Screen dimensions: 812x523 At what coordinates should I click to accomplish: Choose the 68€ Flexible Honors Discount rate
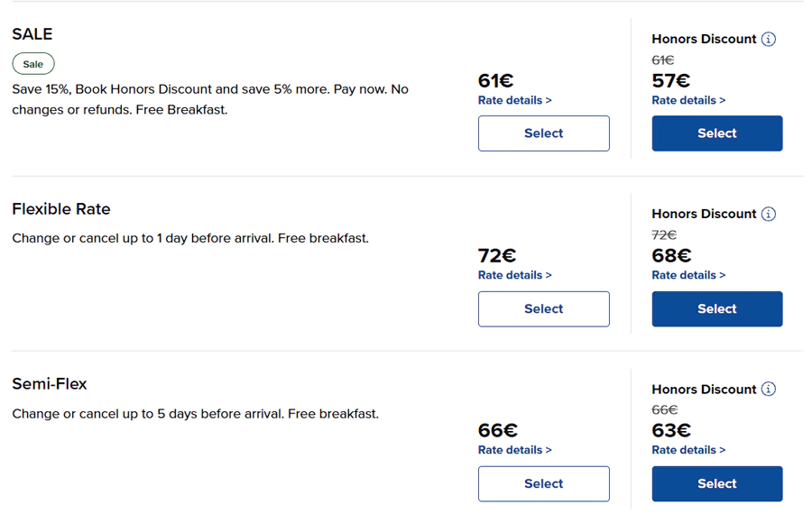[716, 308]
